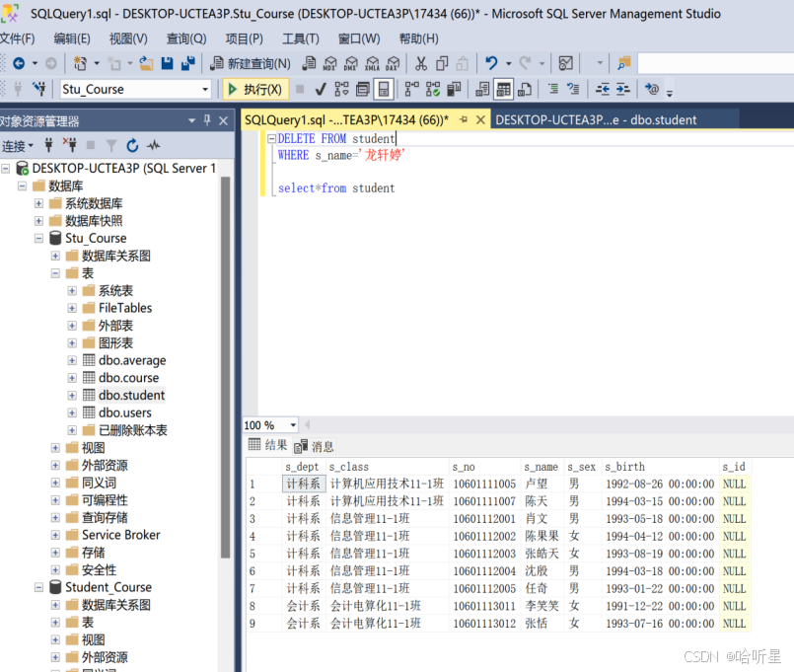This screenshot has width=794, height=672.
Task: Display the Estimated Execution Plan
Action: [341, 89]
